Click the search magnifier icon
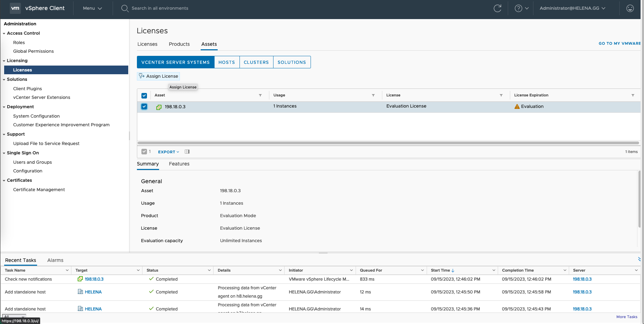The image size is (644, 324). pyautogui.click(x=125, y=8)
